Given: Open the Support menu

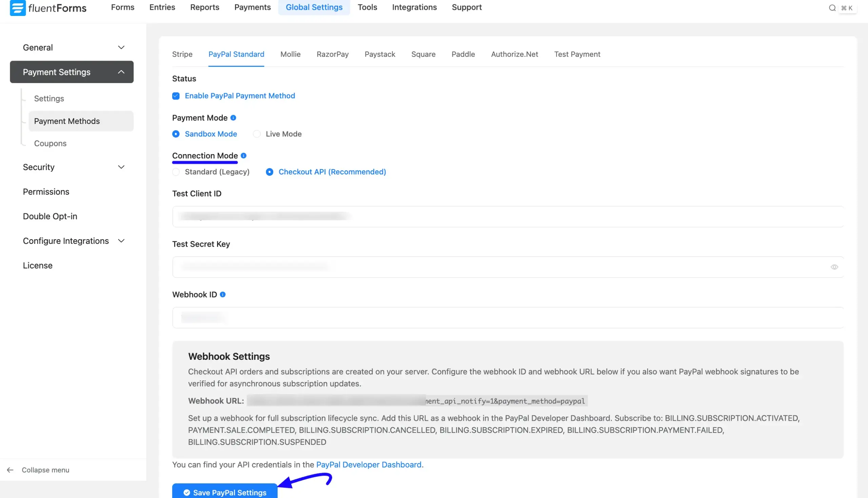Looking at the screenshot, I should [x=467, y=7].
